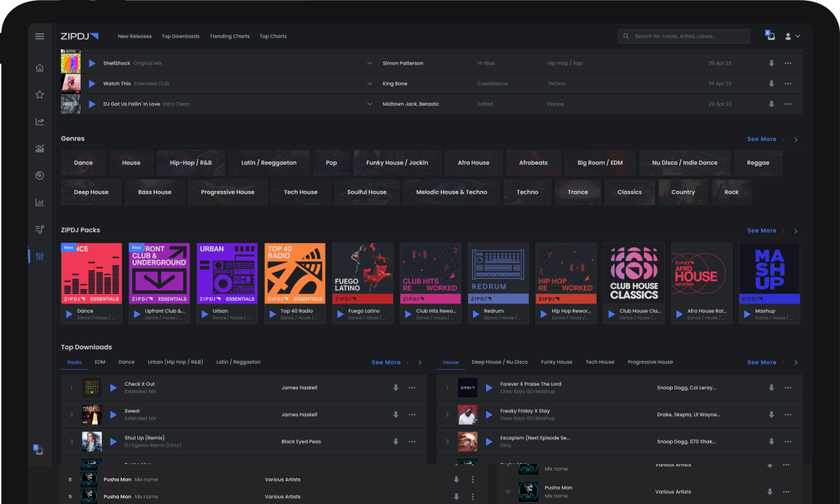Open the Club House Classics pack thumbnail
The image size is (840, 504).
(634, 274)
